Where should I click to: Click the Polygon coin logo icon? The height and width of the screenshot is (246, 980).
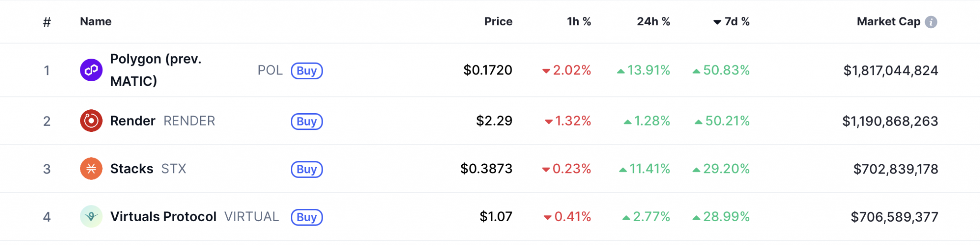click(x=91, y=70)
